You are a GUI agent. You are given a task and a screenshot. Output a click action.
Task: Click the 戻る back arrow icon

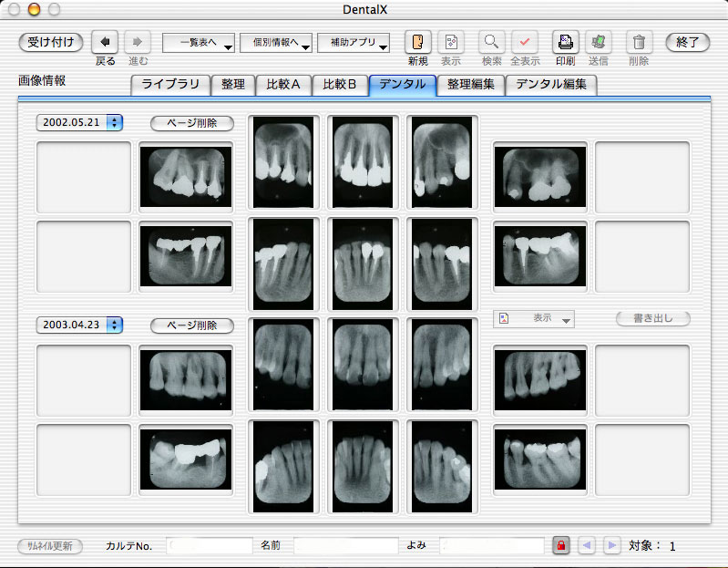click(106, 42)
